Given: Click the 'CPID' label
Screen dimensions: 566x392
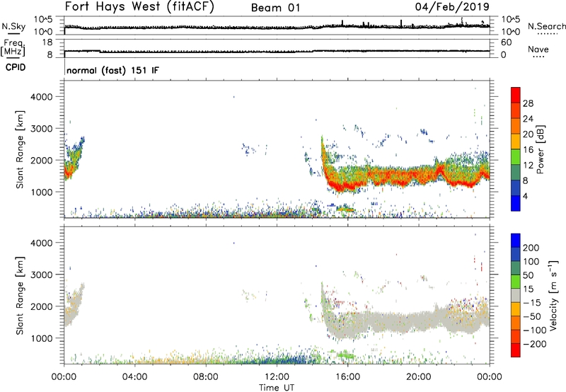Looking at the screenshot, I should point(16,67).
